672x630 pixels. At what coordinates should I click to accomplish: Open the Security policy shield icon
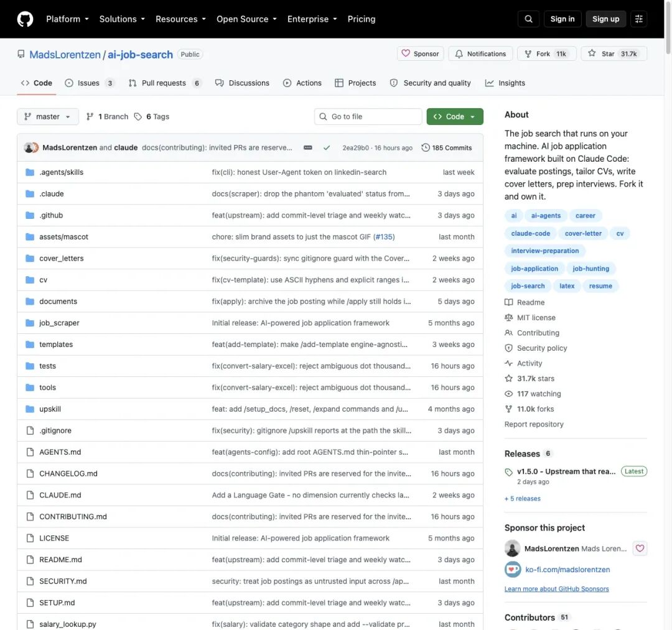click(508, 348)
